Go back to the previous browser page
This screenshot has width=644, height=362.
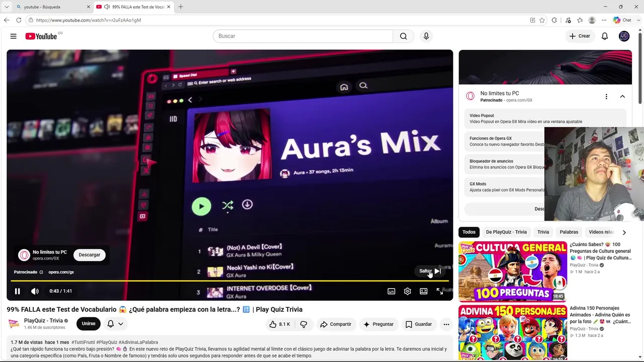pyautogui.click(x=7, y=20)
